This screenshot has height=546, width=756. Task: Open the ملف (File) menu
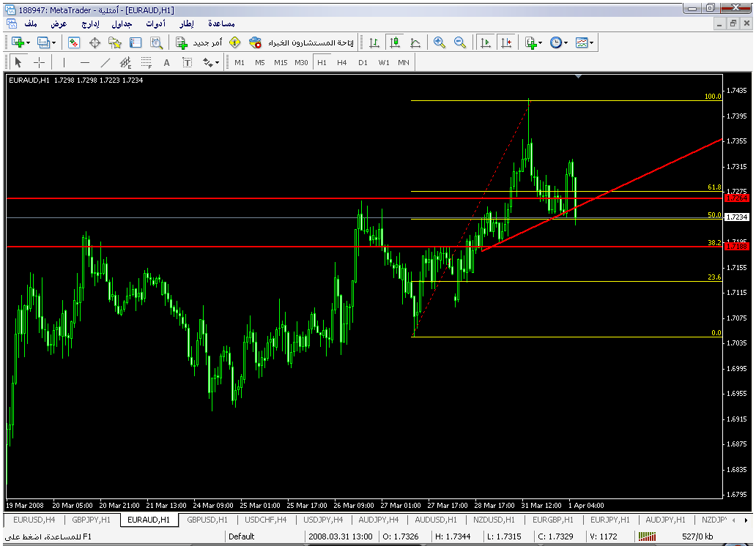click(x=31, y=23)
